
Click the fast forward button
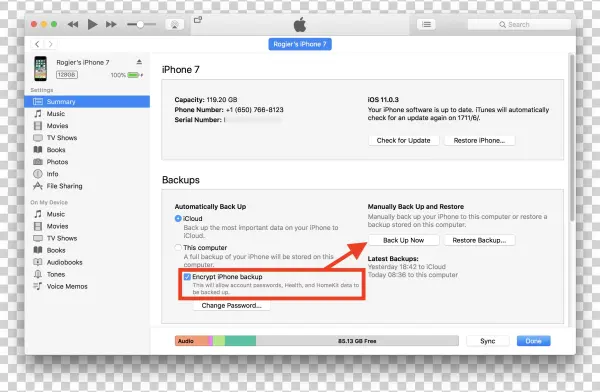click(x=111, y=24)
